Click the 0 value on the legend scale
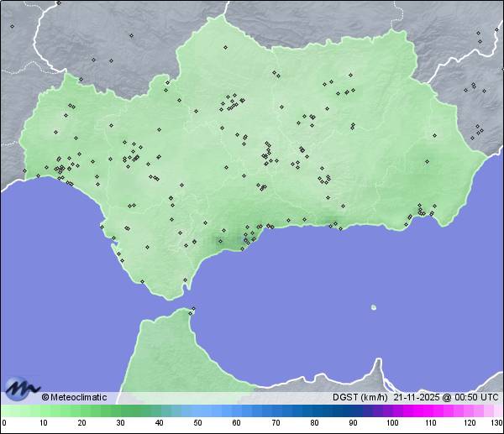This screenshot has height=434, width=504. [4, 422]
